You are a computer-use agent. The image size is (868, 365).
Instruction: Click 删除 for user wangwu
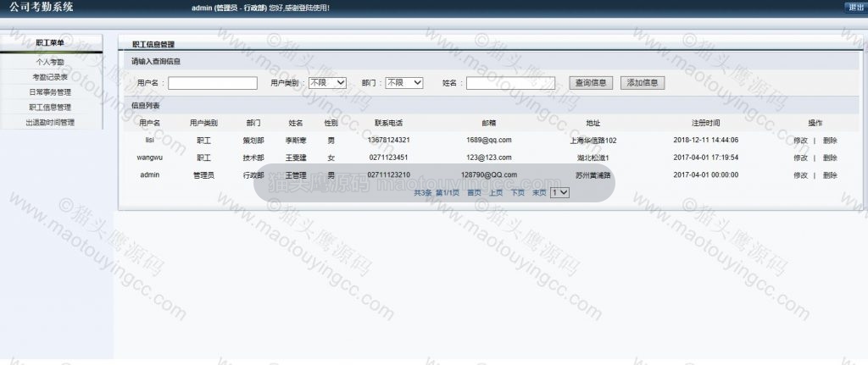[x=830, y=158]
